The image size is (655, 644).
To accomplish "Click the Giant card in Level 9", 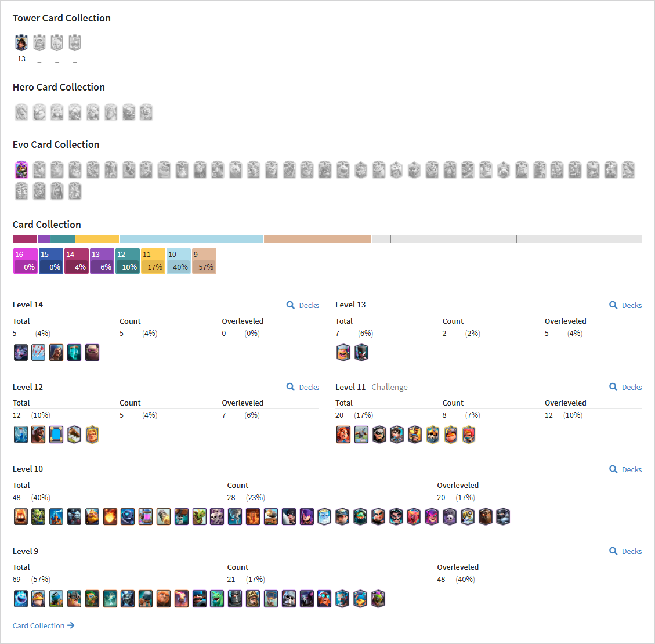I will 164,599.
